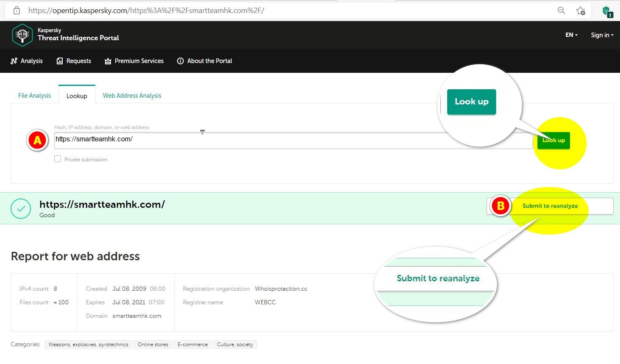The width and height of the screenshot is (620, 364).
Task: Click the Kaspersky hexagon logo icon
Action: pyautogui.click(x=22, y=35)
